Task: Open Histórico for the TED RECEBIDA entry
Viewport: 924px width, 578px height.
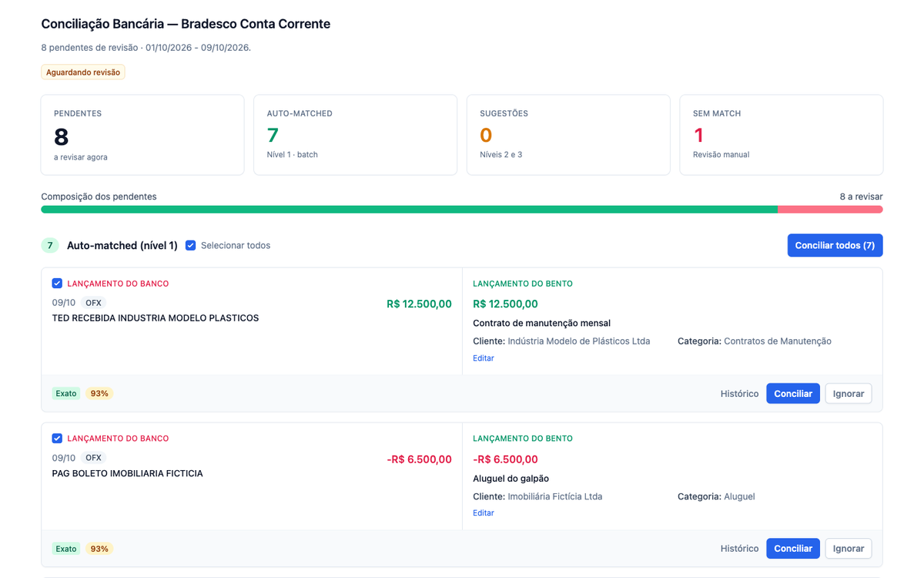Action: pyautogui.click(x=739, y=393)
